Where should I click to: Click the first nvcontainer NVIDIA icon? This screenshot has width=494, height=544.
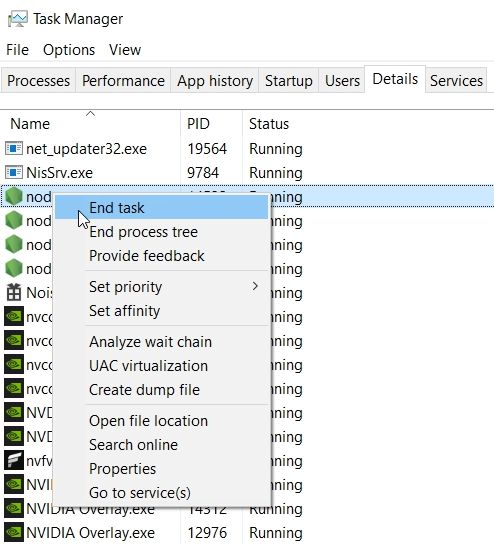14,316
